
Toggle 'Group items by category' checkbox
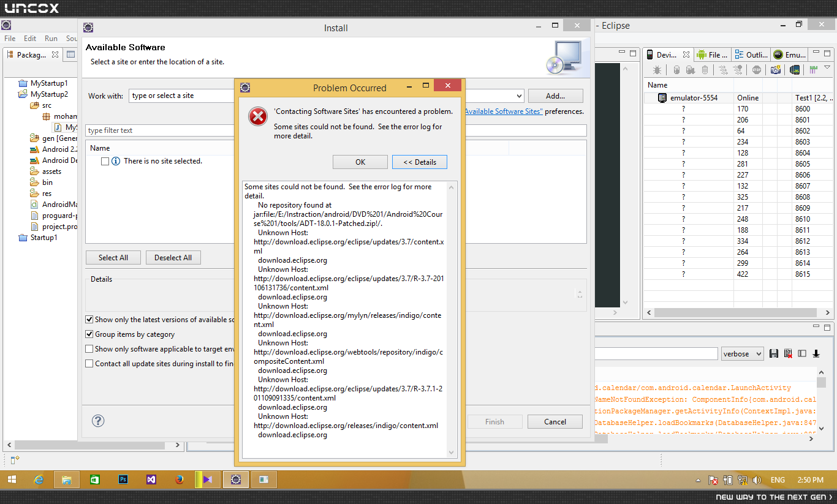point(89,334)
